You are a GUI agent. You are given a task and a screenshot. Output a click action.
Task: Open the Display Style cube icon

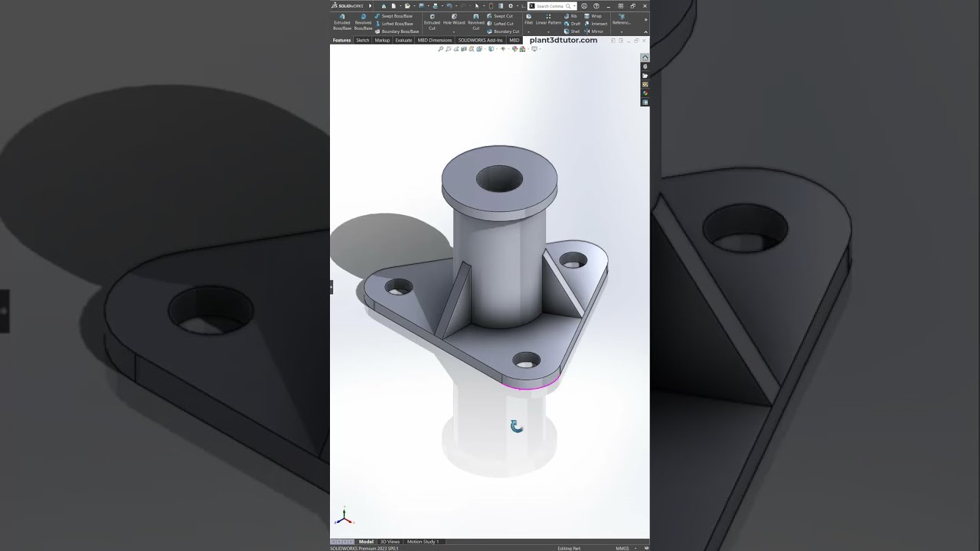tap(492, 49)
